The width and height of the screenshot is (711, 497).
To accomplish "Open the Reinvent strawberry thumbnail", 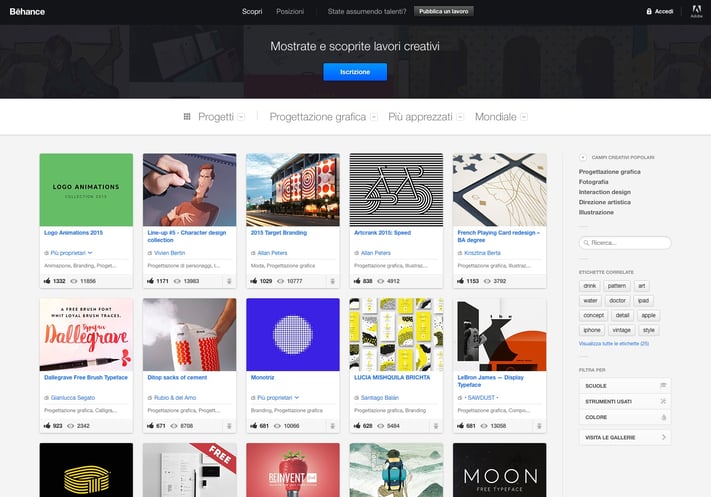I will coord(292,470).
